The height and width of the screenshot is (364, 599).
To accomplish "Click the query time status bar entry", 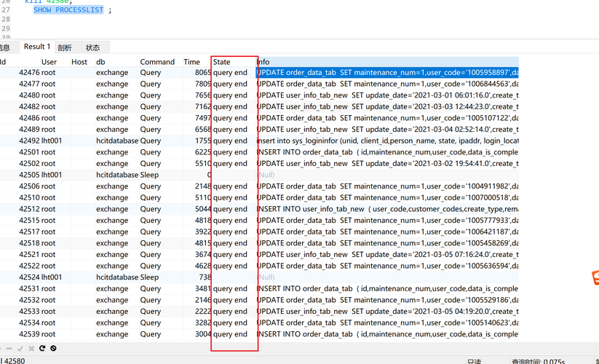I will coord(539,361).
